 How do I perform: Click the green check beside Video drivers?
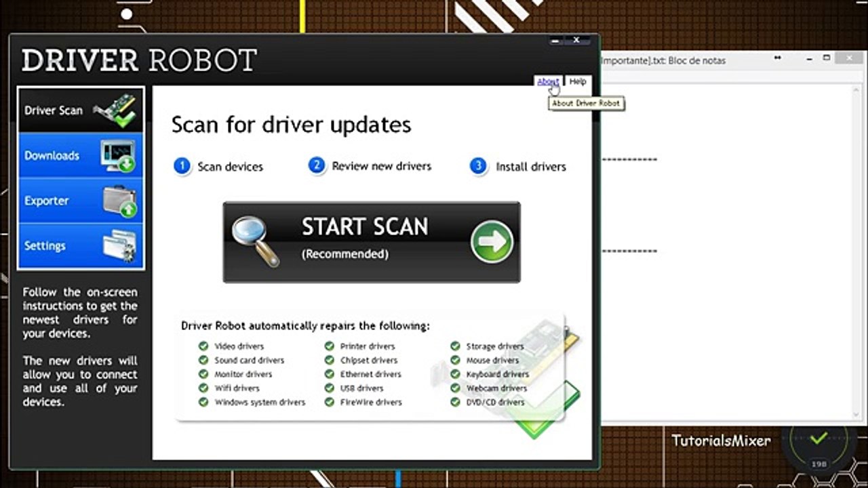point(203,346)
